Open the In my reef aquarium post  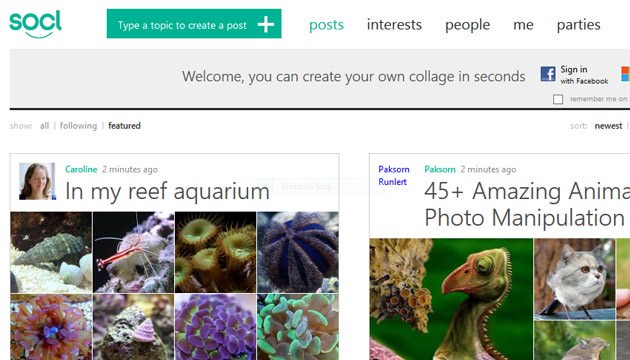167,191
